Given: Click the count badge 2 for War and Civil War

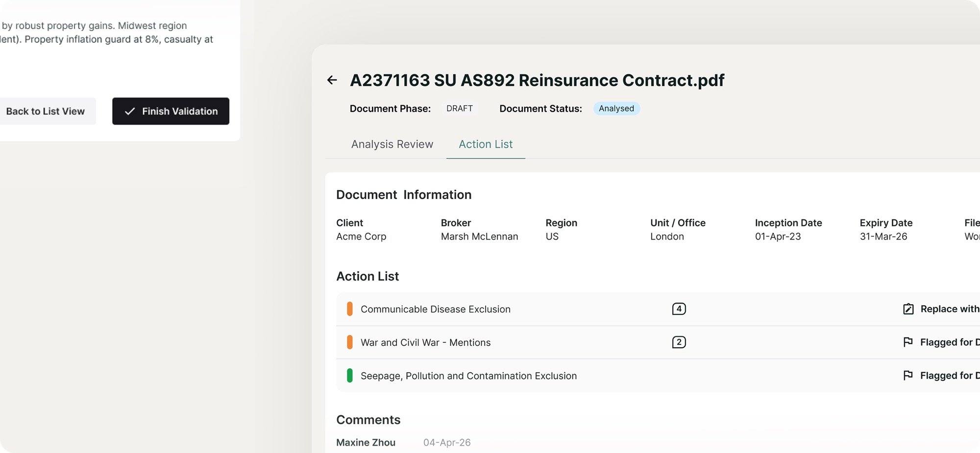Looking at the screenshot, I should (679, 342).
